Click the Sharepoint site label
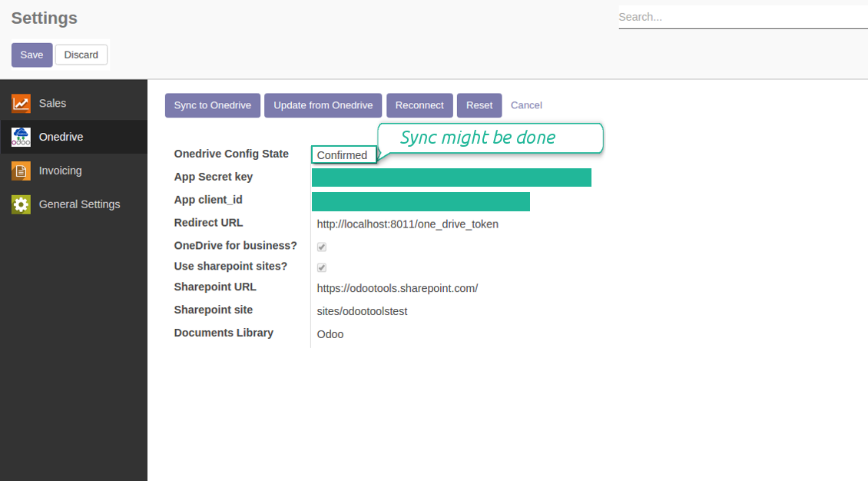Image resolution: width=868 pixels, height=481 pixels. point(214,310)
